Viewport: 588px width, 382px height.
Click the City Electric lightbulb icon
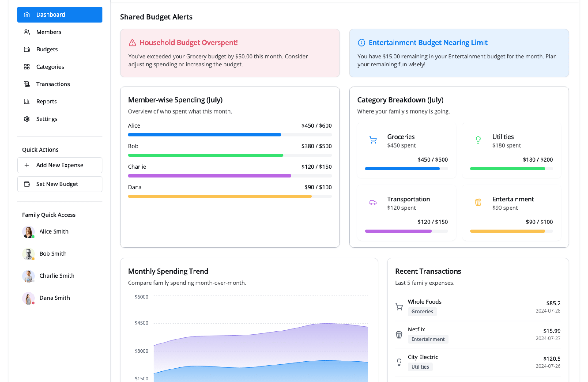399,362
